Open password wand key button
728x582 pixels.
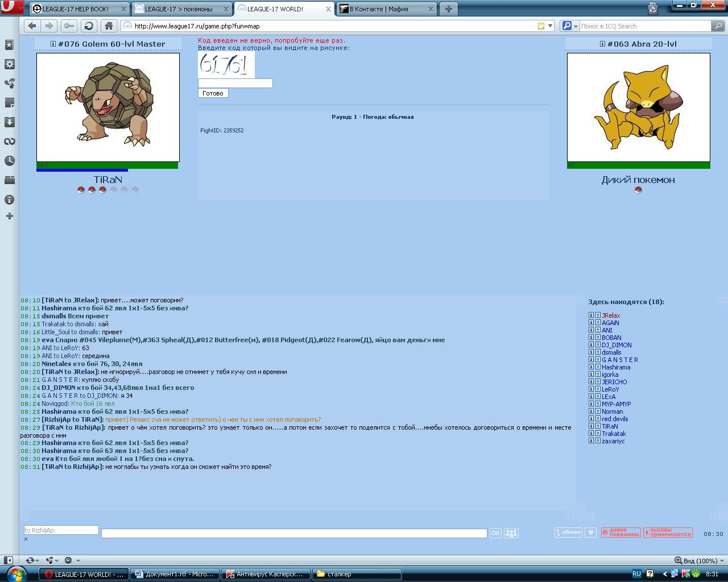point(69,26)
